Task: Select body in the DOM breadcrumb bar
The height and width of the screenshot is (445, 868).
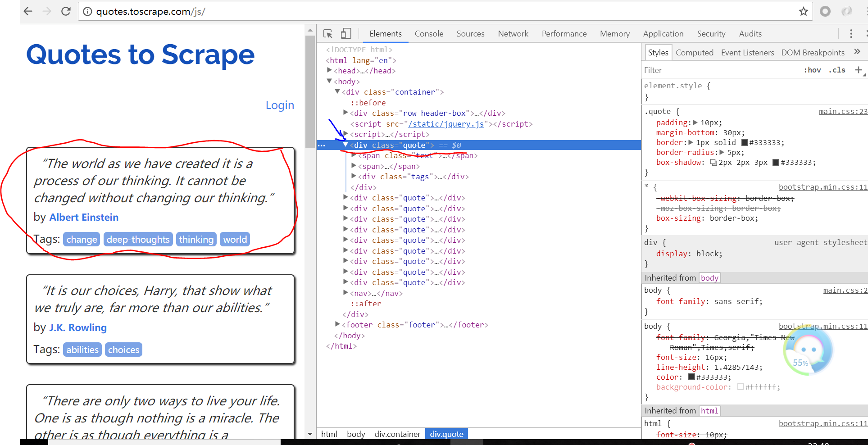Action: point(356,434)
